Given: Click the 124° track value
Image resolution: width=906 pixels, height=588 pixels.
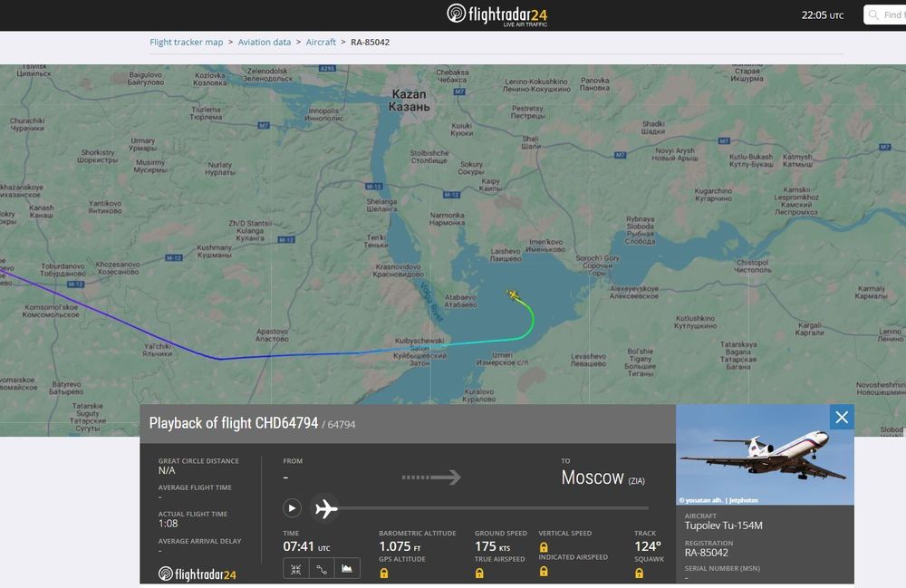Looking at the screenshot, I should 648,546.
